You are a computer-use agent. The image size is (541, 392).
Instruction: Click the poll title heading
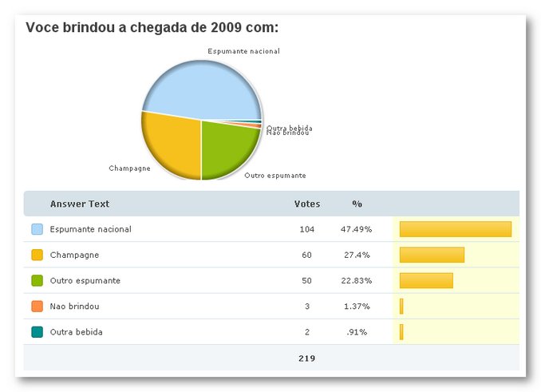[152, 28]
